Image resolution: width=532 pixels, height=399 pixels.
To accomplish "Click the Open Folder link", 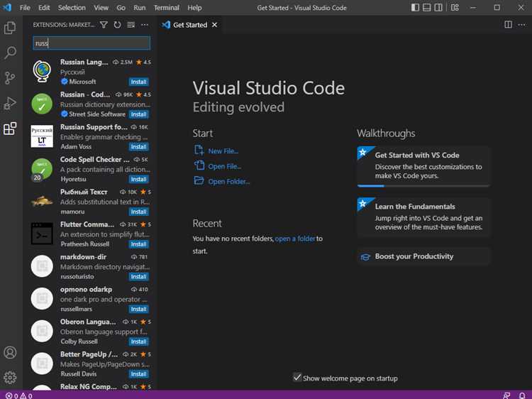I will [x=222, y=181].
